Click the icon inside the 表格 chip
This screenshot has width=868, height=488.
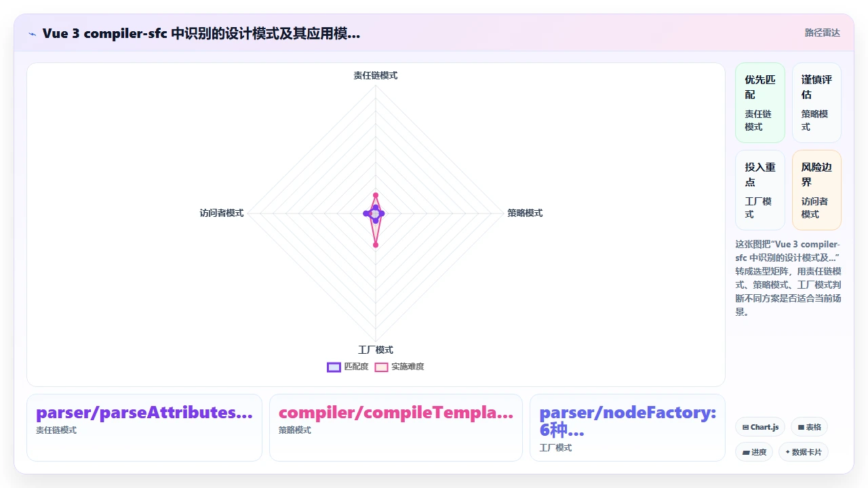[x=801, y=427]
